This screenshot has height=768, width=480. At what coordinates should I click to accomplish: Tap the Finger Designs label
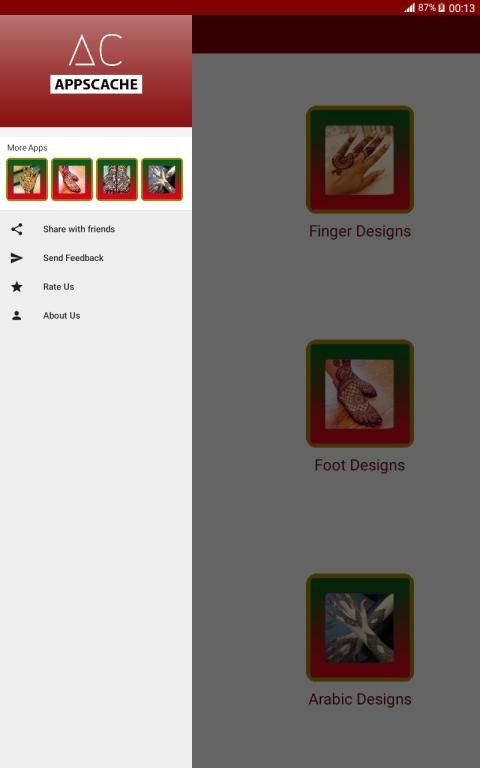pyautogui.click(x=360, y=231)
